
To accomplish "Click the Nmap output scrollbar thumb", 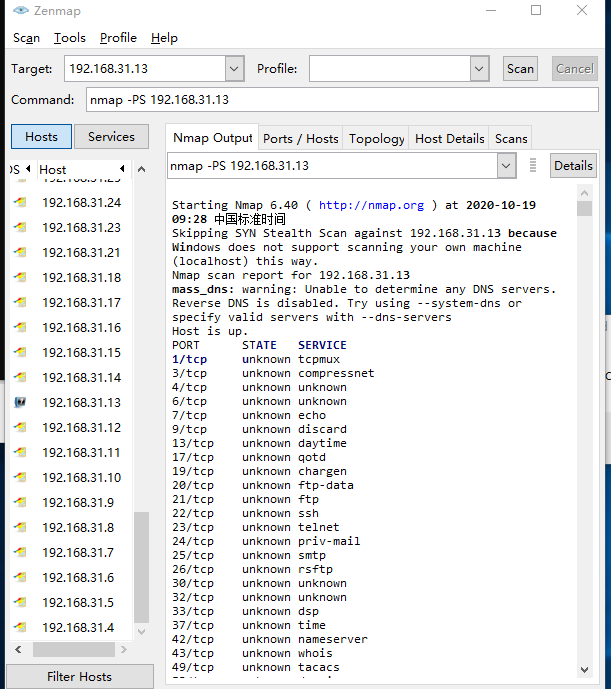I will click(x=584, y=208).
